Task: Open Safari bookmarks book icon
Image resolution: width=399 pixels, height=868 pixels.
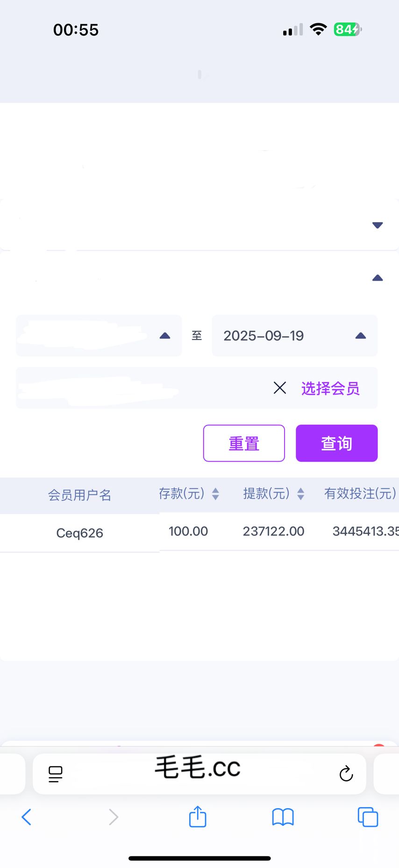Action: pos(283,817)
